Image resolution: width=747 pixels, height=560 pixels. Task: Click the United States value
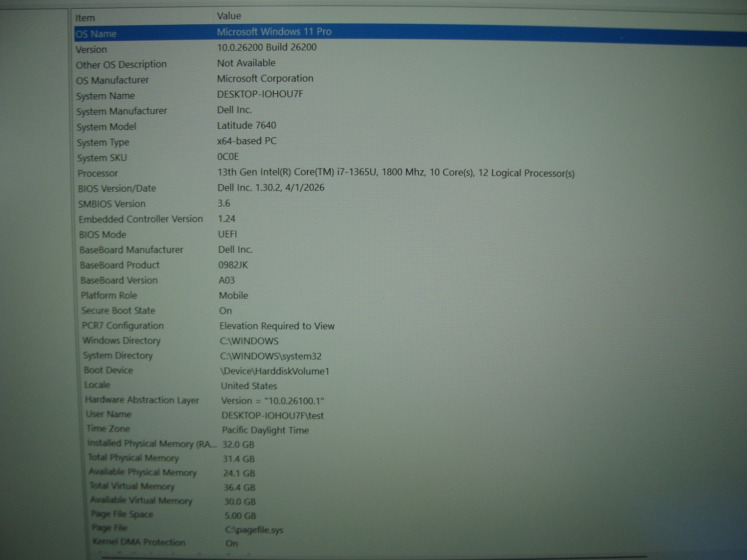click(249, 386)
